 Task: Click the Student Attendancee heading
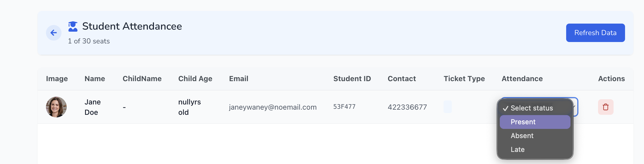tap(132, 26)
